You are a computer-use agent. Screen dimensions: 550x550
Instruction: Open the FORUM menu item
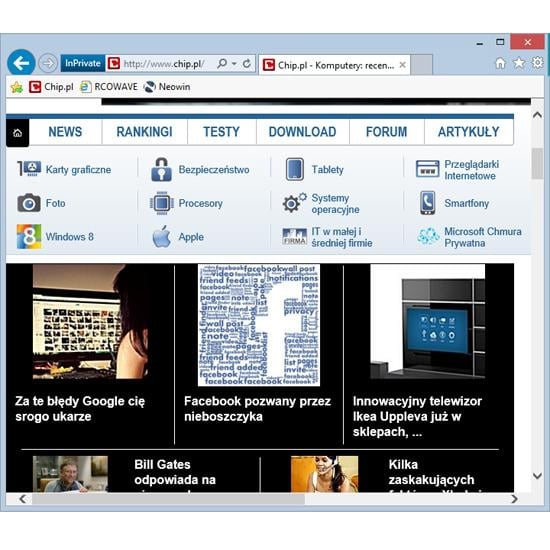(x=387, y=132)
